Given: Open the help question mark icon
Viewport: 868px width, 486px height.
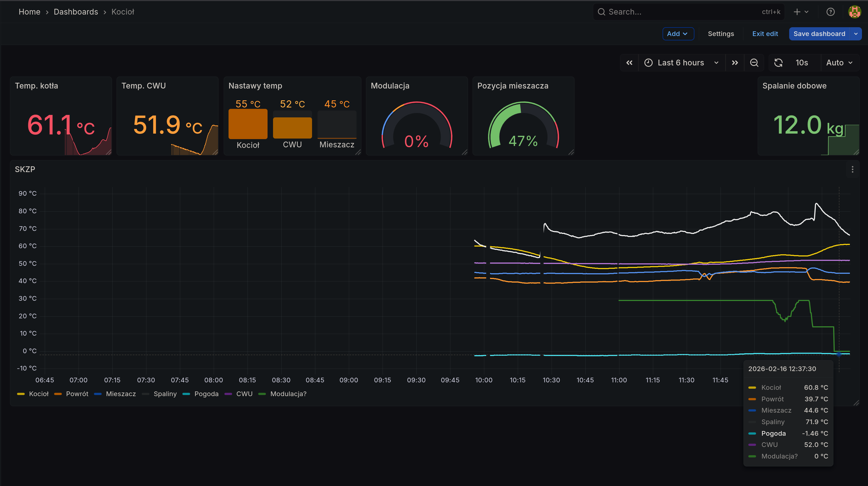Looking at the screenshot, I should tap(830, 12).
